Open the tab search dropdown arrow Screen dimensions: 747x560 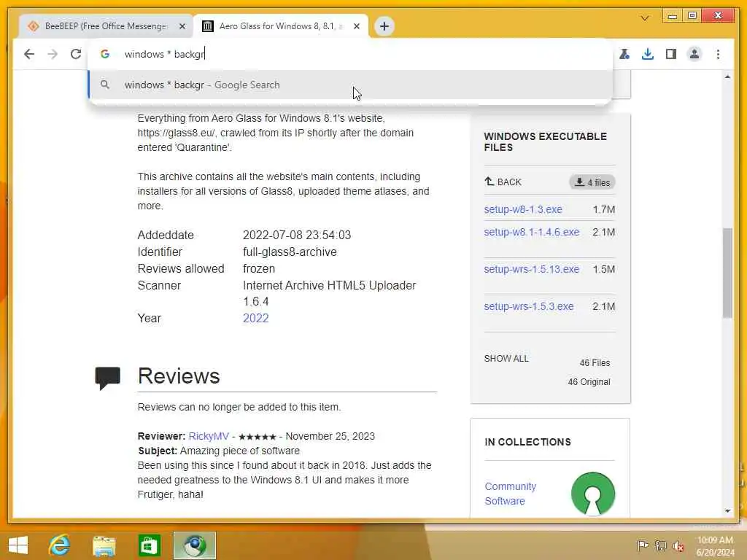click(645, 18)
